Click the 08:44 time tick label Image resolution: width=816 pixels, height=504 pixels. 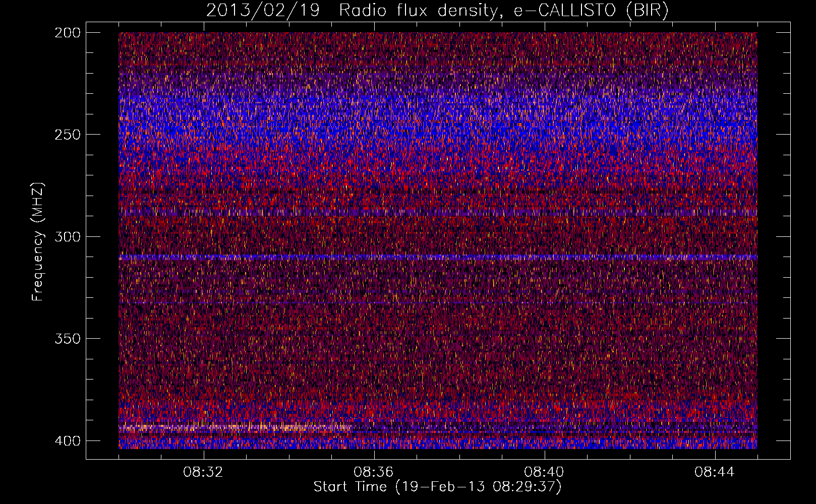[715, 472]
